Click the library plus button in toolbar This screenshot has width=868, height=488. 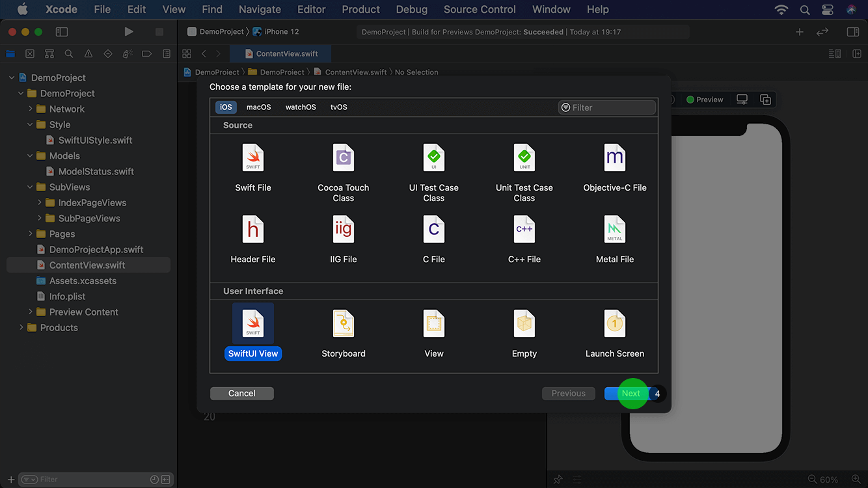tap(800, 31)
